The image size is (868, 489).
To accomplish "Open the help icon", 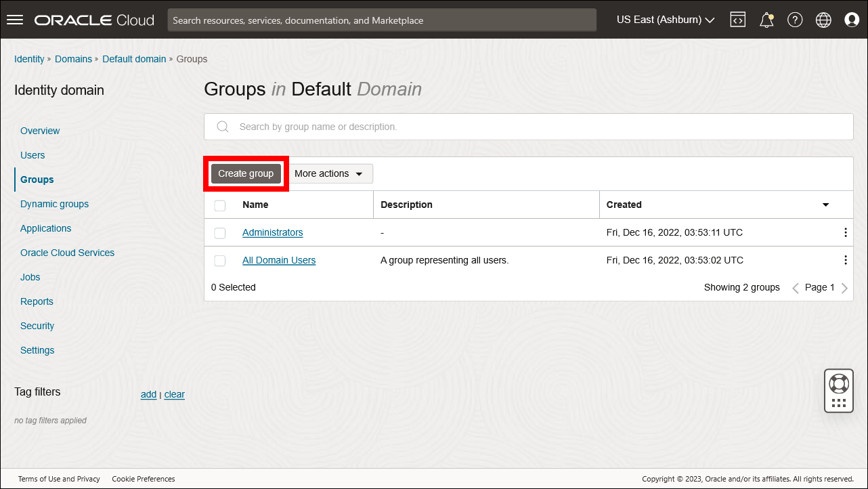I will point(794,19).
